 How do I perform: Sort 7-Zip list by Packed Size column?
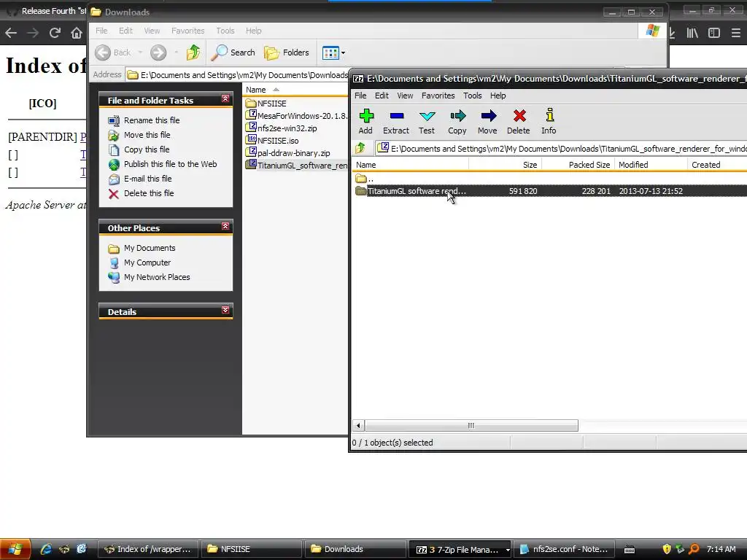(578, 165)
